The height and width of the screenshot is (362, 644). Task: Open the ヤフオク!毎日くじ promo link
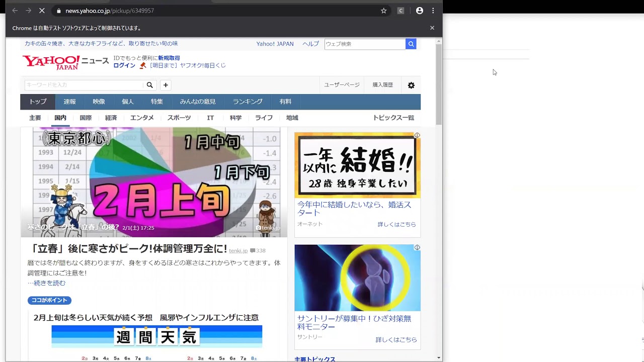pos(187,66)
